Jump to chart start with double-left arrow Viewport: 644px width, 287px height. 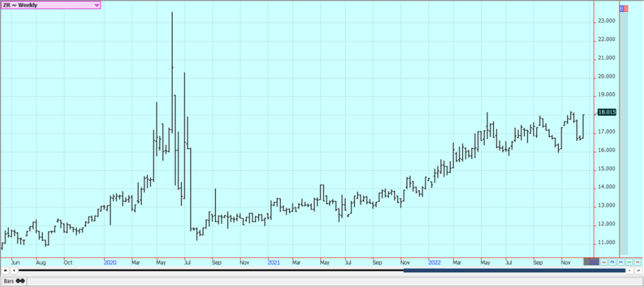pyautogui.click(x=5, y=271)
